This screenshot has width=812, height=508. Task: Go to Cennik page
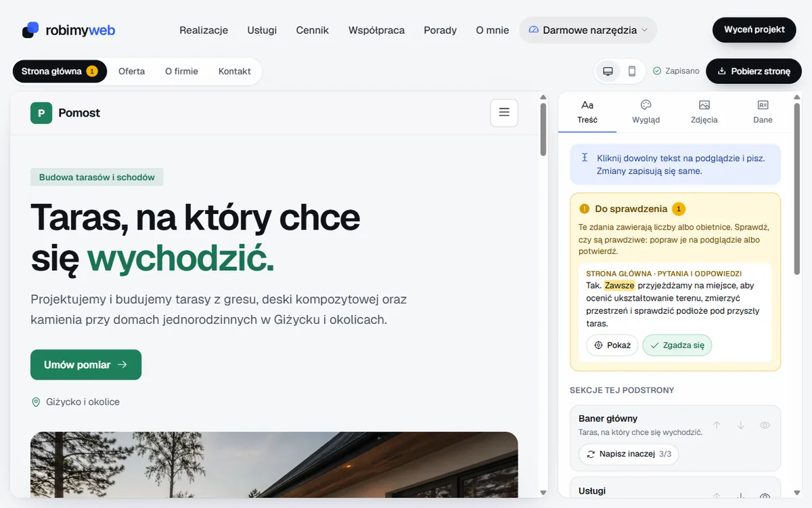tap(313, 30)
